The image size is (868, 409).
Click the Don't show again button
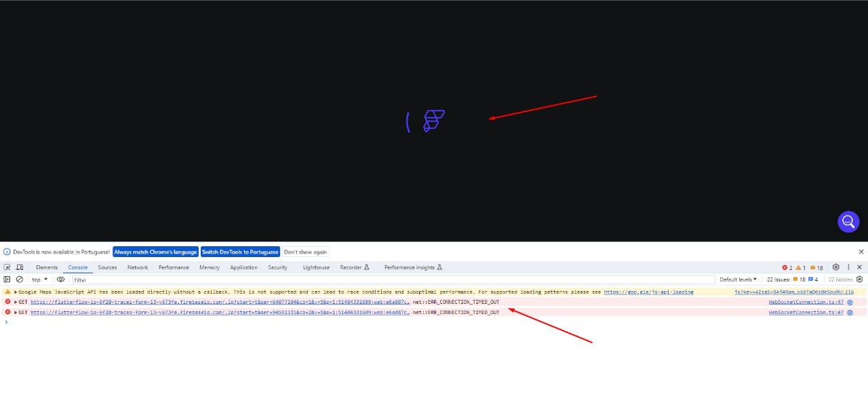point(305,252)
